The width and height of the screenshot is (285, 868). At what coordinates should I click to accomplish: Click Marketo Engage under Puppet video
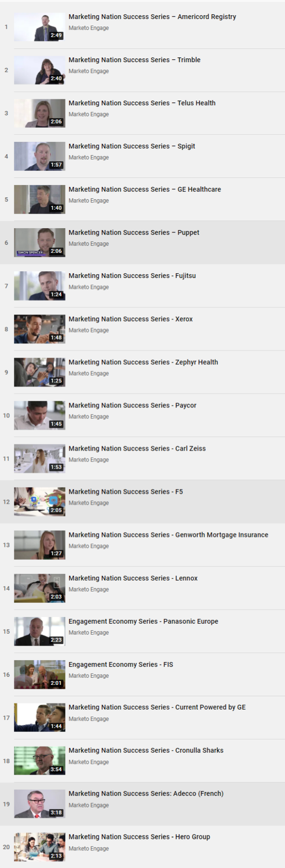pyautogui.click(x=89, y=244)
